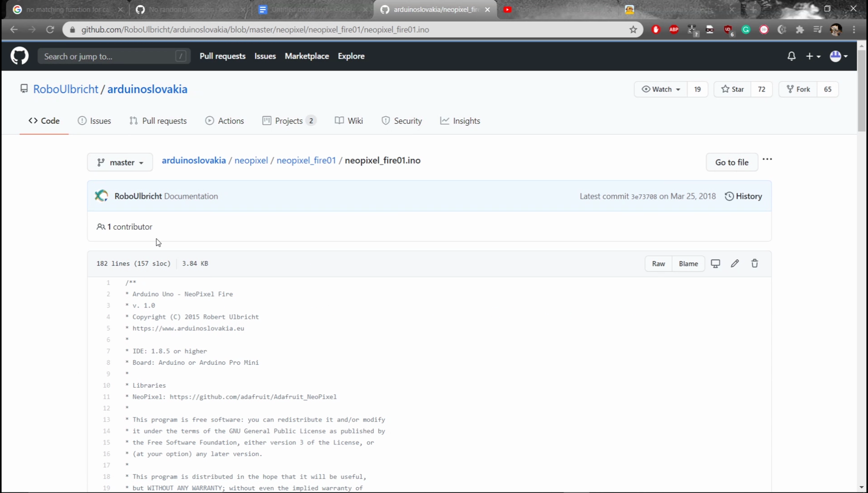Screen dimensions: 868x493
Task: Open Marketplace in top navigation
Action: click(x=307, y=56)
